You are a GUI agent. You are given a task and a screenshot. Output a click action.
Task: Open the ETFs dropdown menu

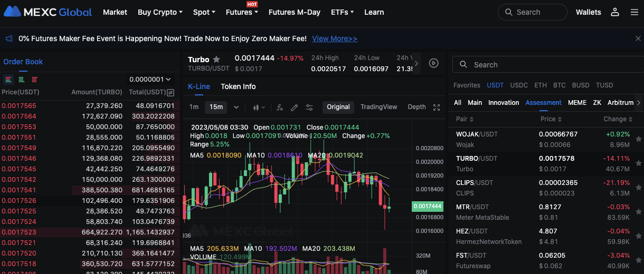point(342,12)
